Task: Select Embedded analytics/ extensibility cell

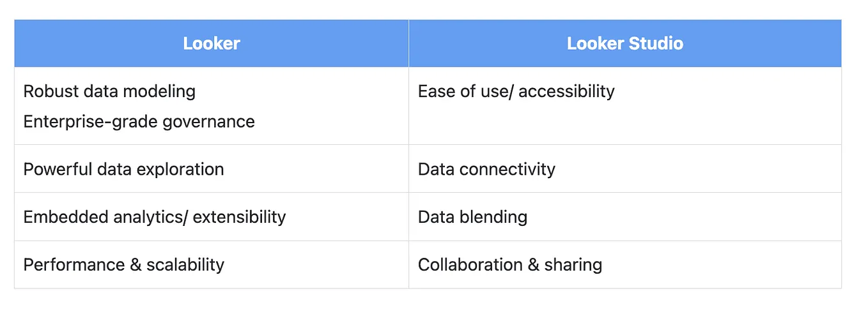Action: coord(212,216)
